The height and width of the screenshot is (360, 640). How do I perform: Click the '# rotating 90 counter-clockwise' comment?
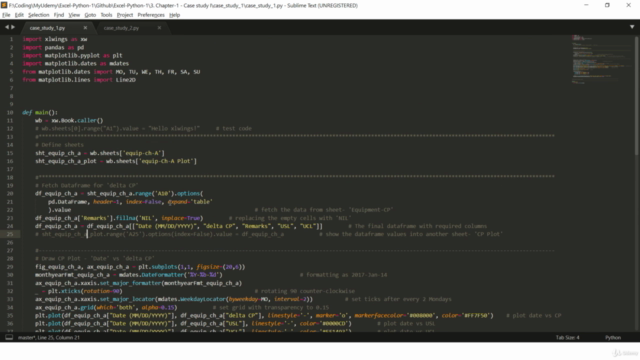click(x=304, y=291)
